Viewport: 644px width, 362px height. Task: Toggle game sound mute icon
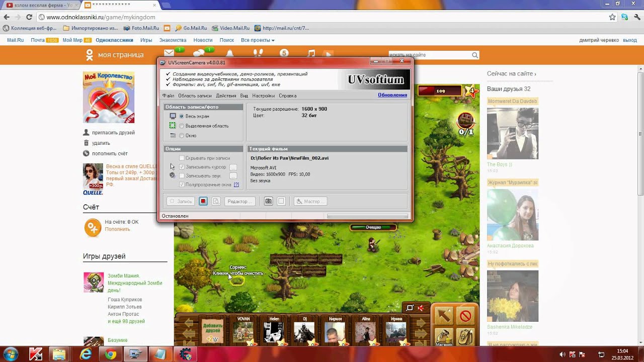pos(421,308)
